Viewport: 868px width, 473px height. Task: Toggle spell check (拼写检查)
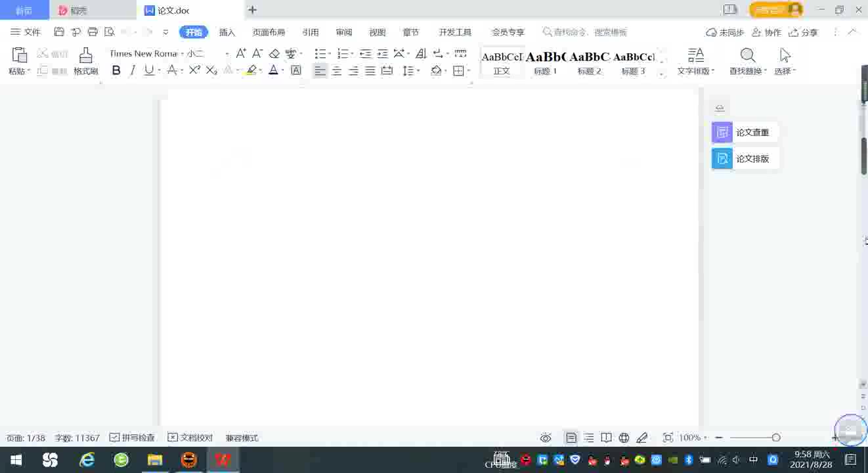pyautogui.click(x=132, y=438)
